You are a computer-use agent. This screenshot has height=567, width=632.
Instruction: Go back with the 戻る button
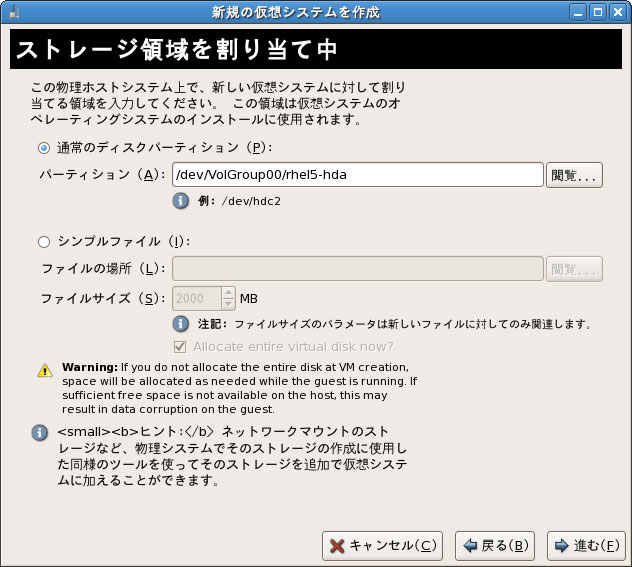(x=494, y=546)
